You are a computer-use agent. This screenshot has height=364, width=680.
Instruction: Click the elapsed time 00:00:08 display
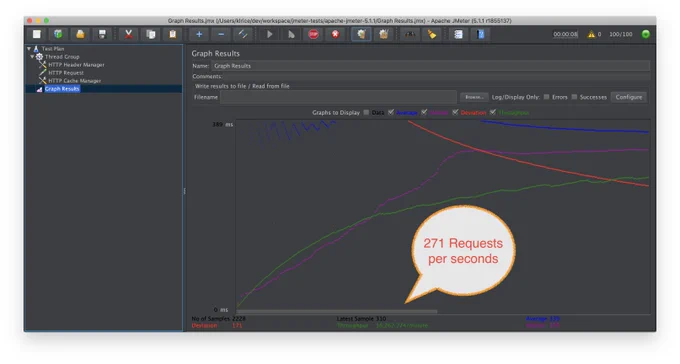click(x=566, y=34)
